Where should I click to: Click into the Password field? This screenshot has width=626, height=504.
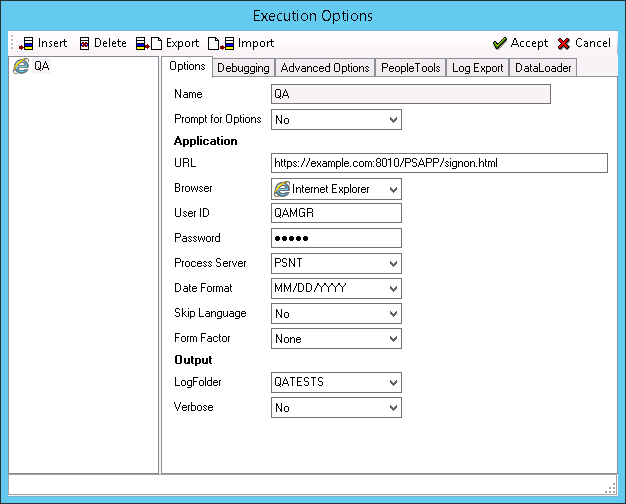[x=336, y=238]
